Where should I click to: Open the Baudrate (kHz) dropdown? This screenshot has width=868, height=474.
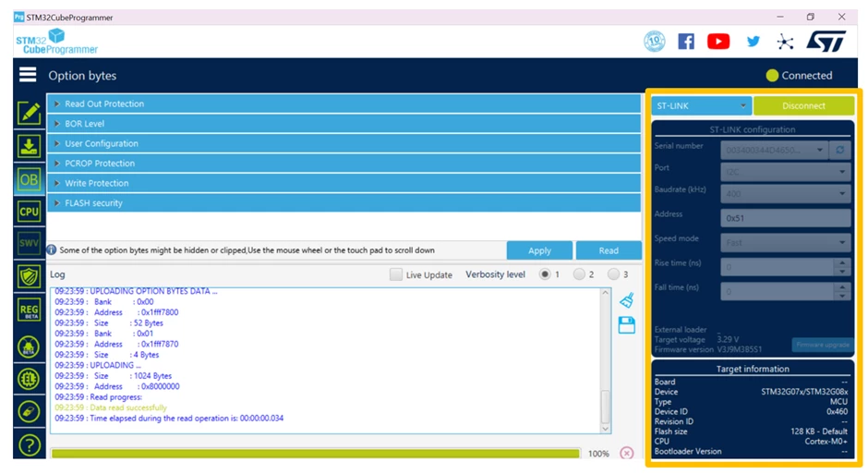pos(786,194)
